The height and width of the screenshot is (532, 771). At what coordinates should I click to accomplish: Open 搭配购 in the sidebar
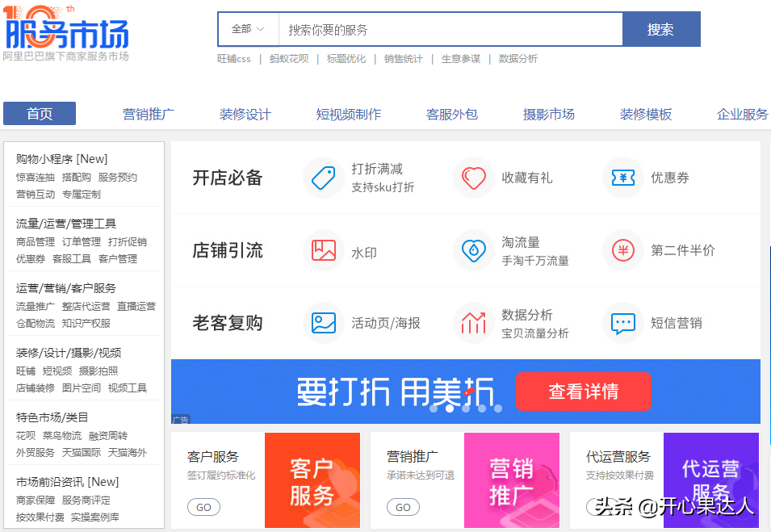point(76,178)
